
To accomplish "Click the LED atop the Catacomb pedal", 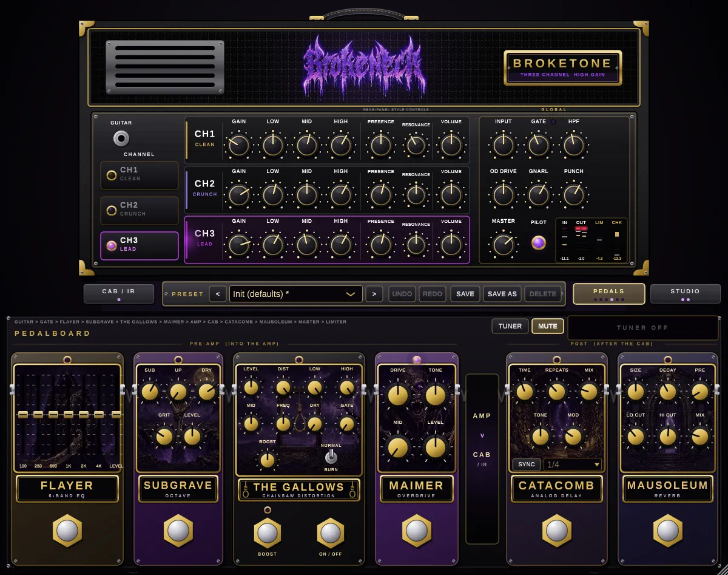I will (x=557, y=359).
